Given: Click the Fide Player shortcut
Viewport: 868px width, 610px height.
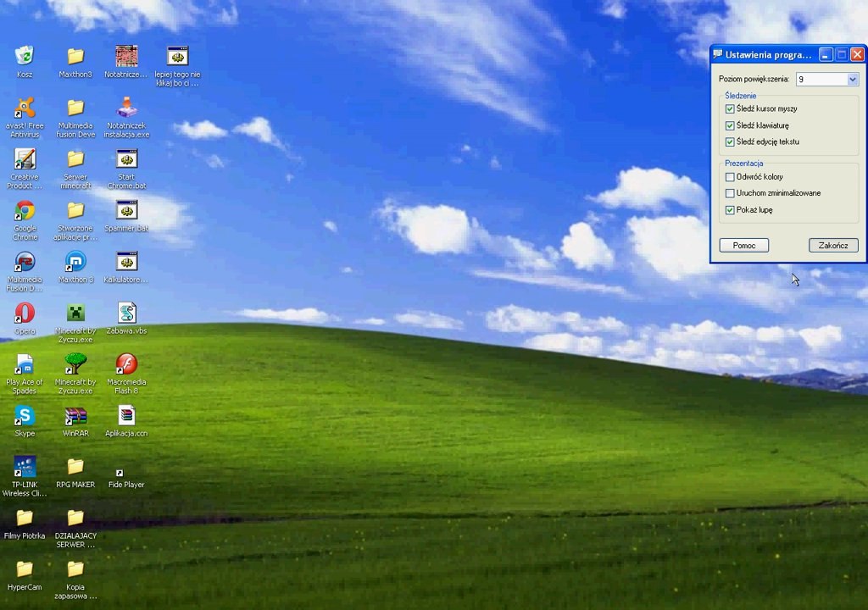Looking at the screenshot, I should click(126, 479).
